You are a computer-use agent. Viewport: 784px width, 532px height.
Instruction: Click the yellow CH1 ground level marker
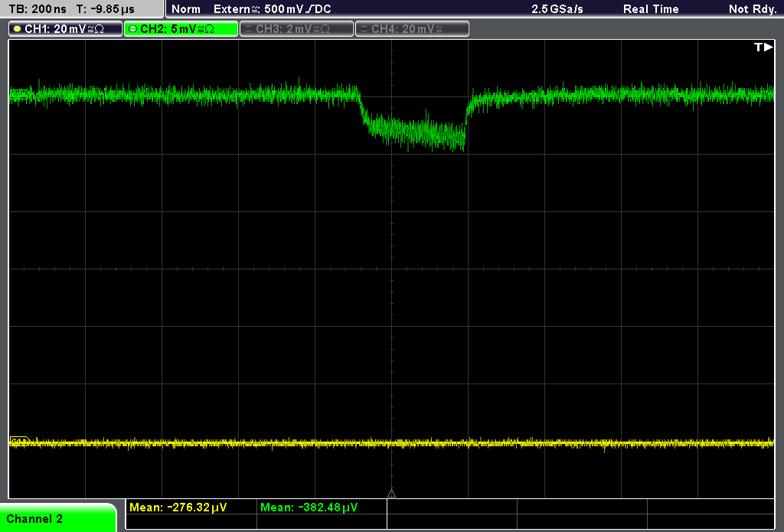pyautogui.click(x=20, y=442)
